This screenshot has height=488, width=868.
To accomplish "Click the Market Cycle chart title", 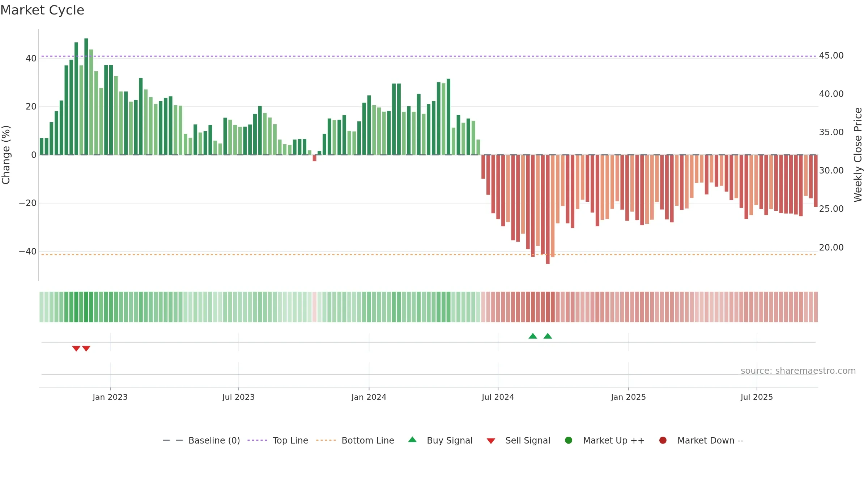I will 42,10.
